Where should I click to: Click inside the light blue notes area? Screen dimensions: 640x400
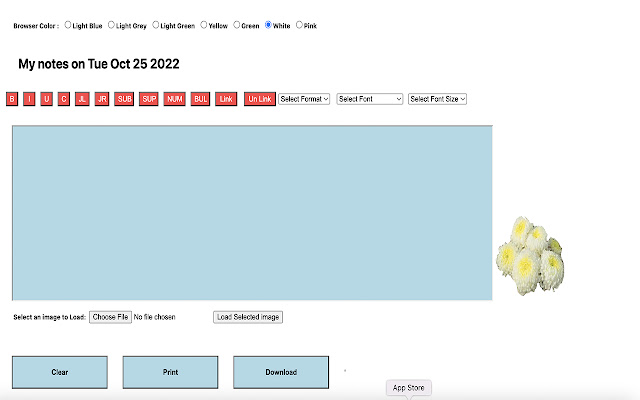[x=252, y=212]
